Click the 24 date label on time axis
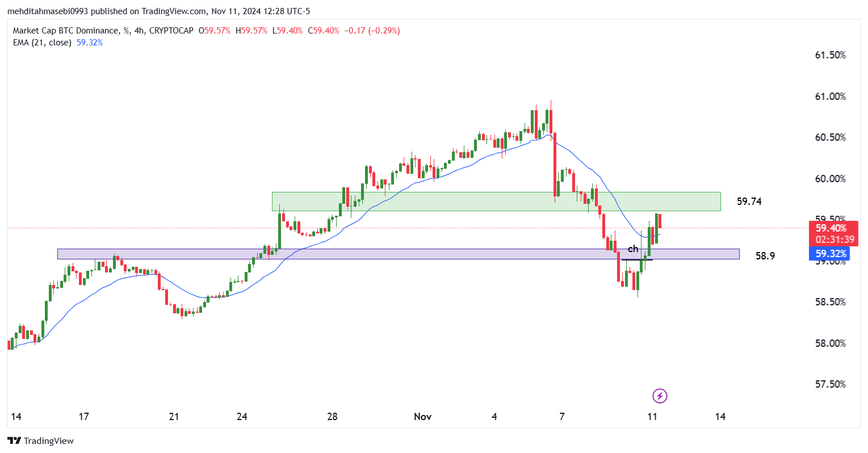This screenshot has height=453, width=868. click(242, 417)
